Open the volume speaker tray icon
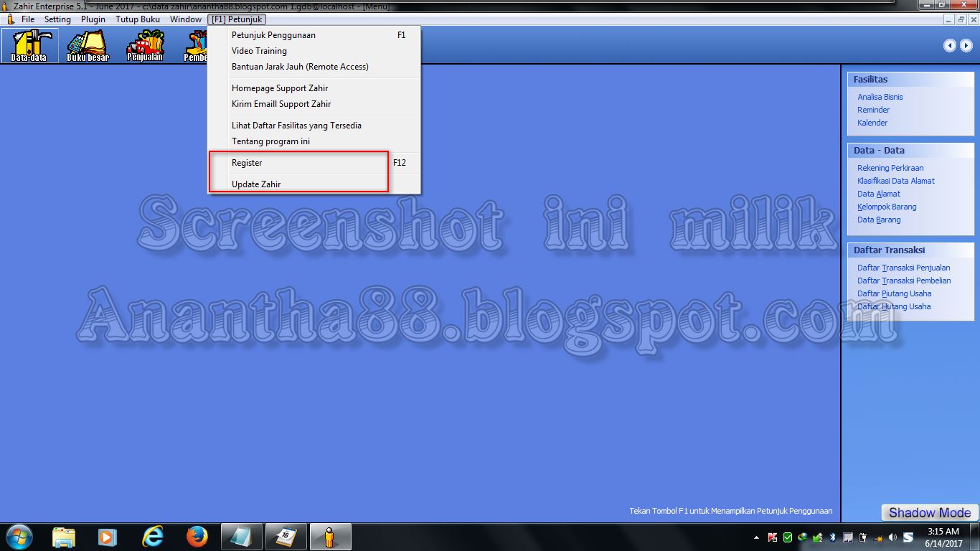980x551 pixels. [892, 537]
